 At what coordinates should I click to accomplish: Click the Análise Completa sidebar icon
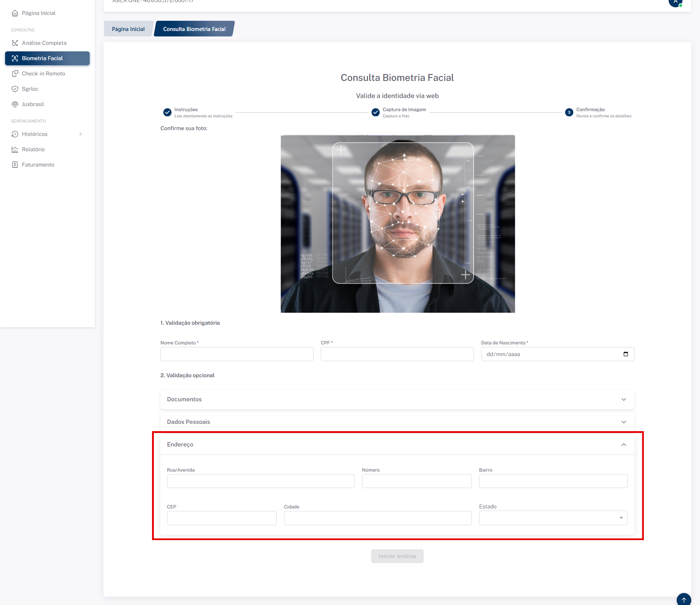click(15, 43)
